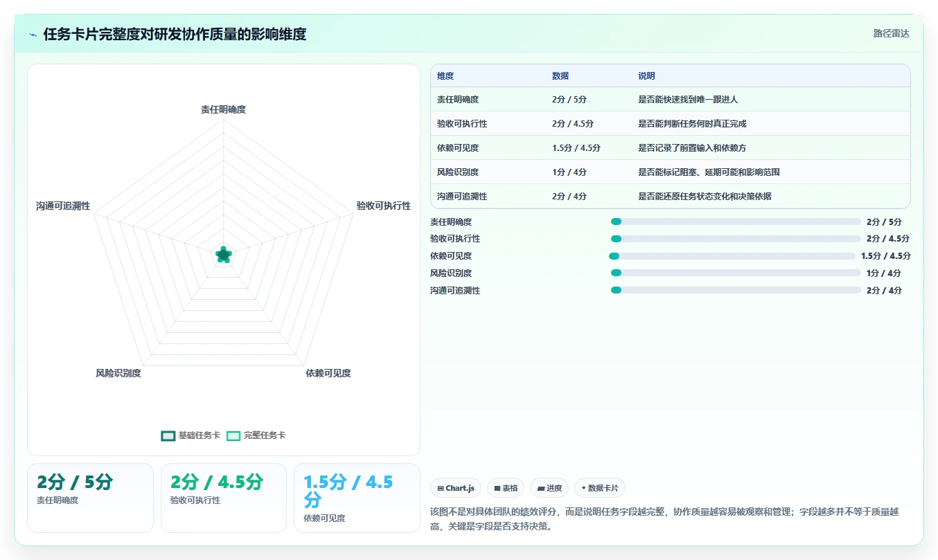
Task: Click the 维度 column header
Action: (445, 76)
